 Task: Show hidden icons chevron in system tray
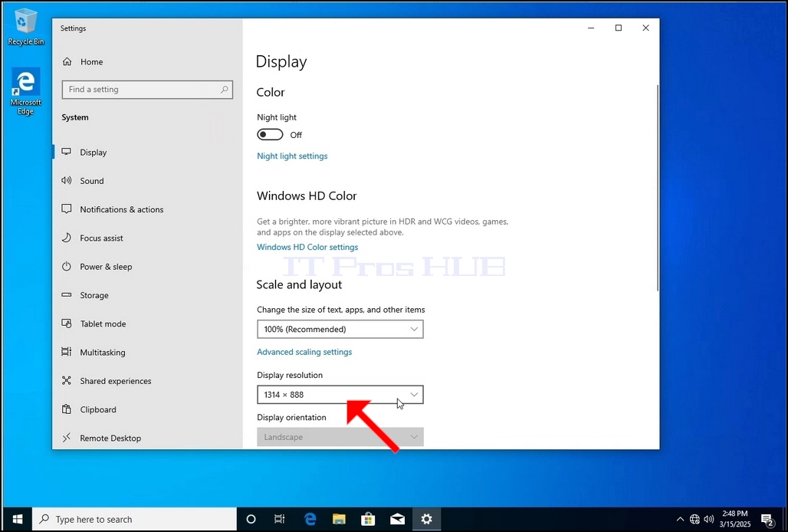pos(680,519)
